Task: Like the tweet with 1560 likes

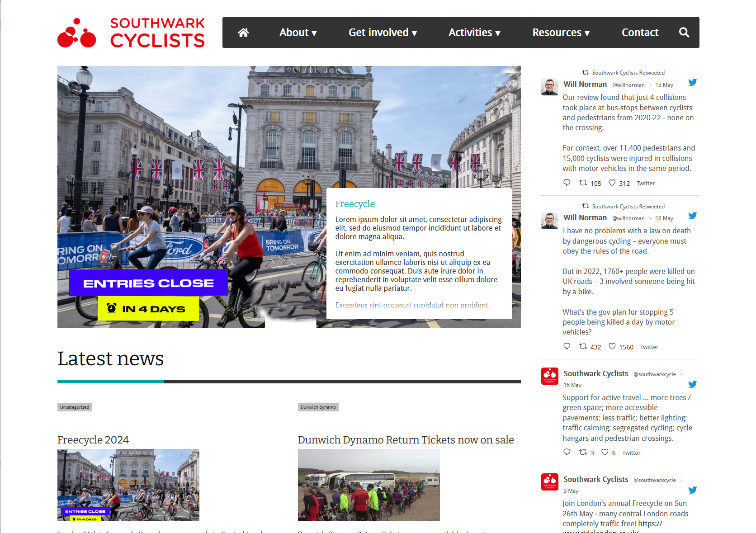Action: [611, 346]
